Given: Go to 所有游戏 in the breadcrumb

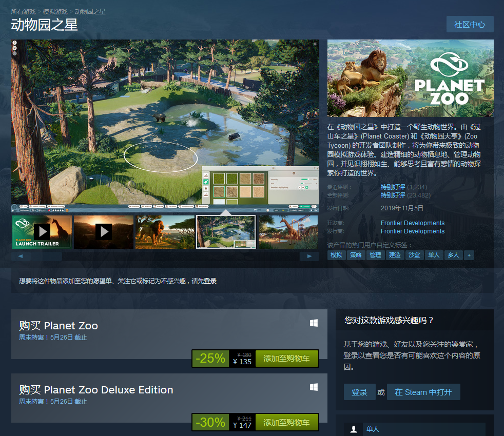Looking at the screenshot, I should pyautogui.click(x=23, y=12).
